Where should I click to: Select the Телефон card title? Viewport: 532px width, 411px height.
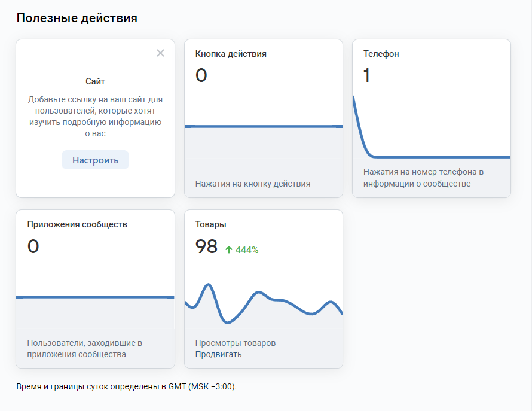[381, 54]
